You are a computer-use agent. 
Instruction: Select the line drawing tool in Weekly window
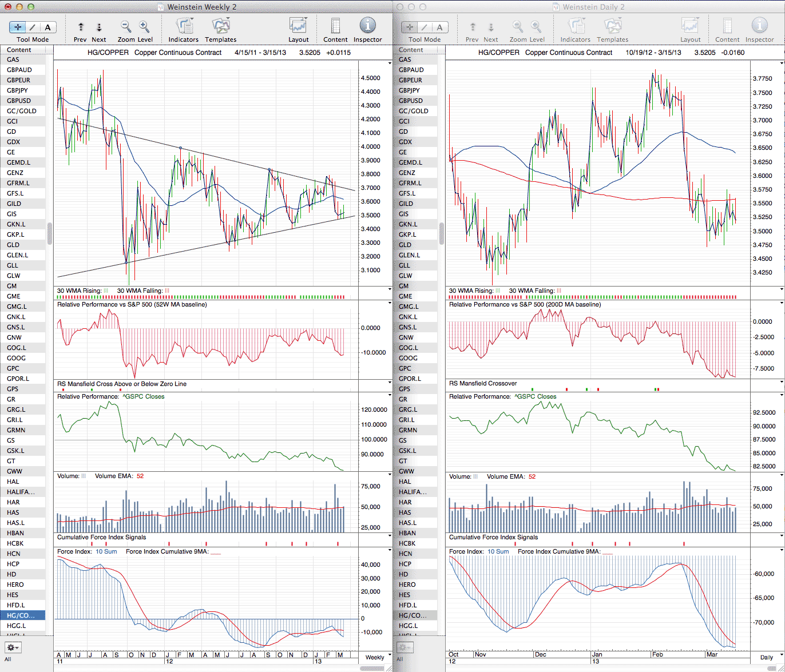tap(33, 27)
